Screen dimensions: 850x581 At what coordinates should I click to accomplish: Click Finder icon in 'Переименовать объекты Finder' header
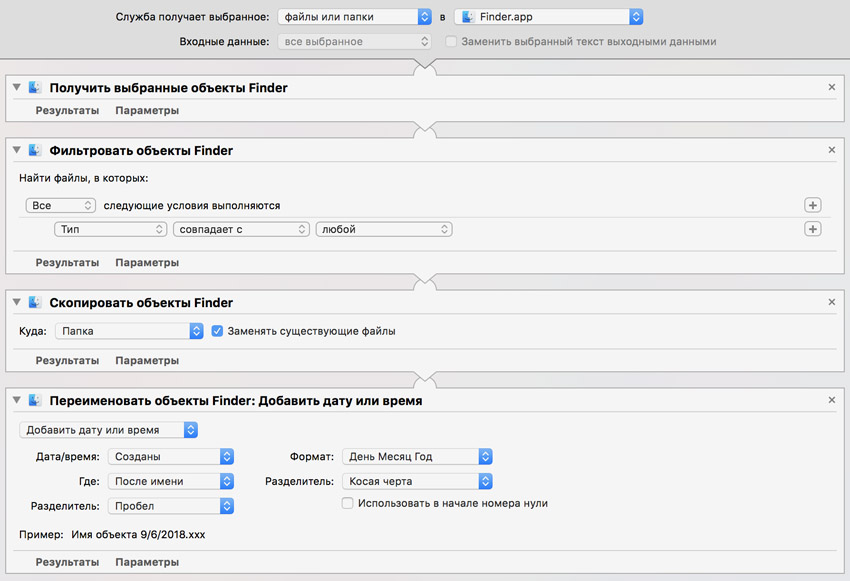(x=36, y=401)
